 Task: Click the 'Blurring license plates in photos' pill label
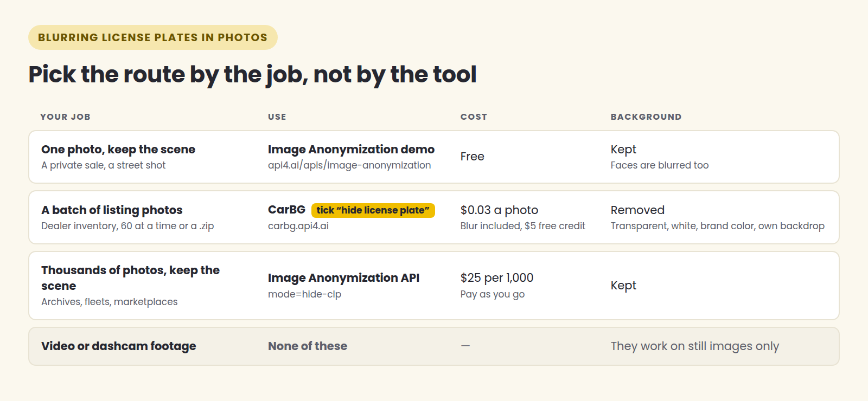click(152, 37)
